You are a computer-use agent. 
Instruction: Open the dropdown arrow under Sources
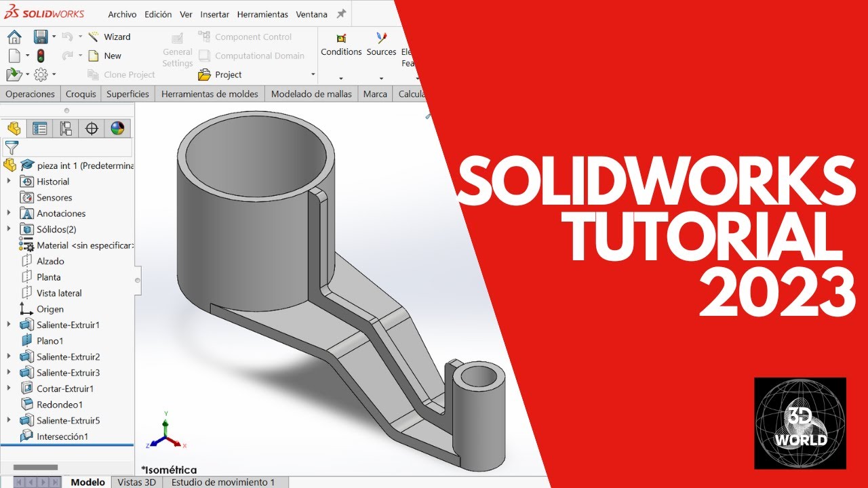[381, 78]
